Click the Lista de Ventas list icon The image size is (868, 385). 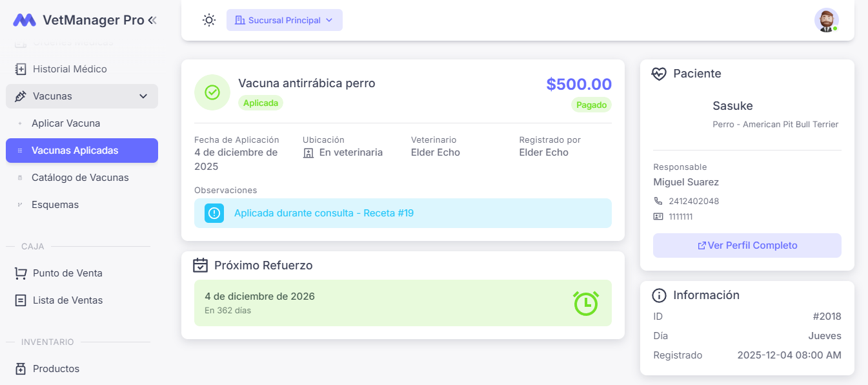click(x=19, y=300)
